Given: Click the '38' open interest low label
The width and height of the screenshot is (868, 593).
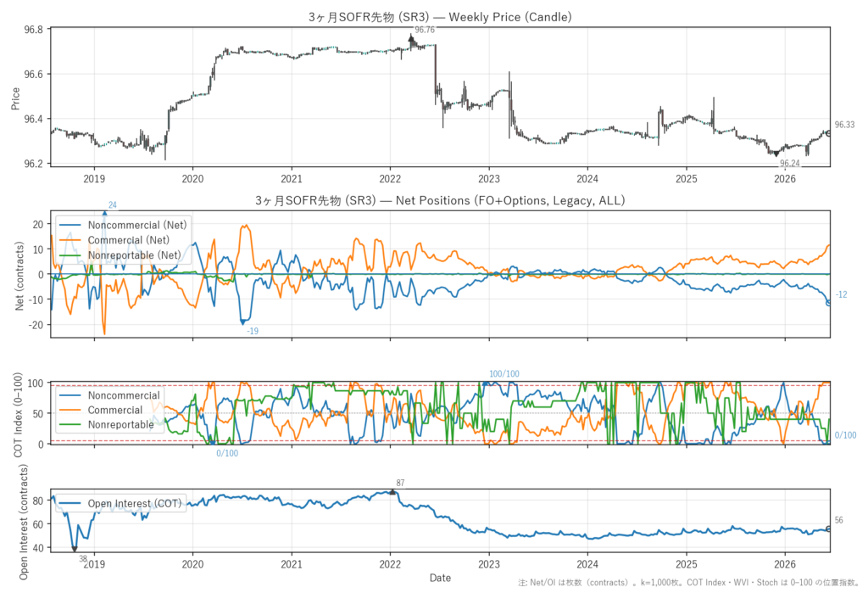Looking at the screenshot, I should coord(83,558).
